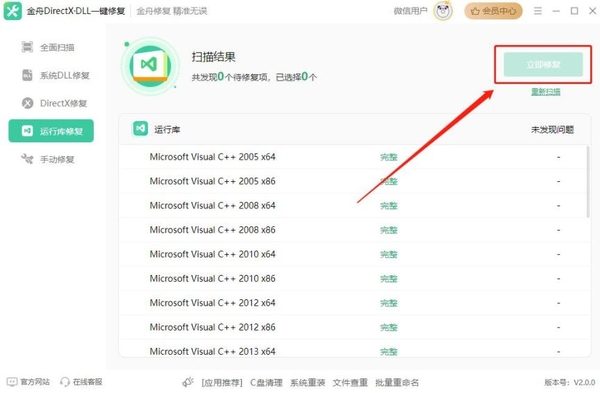Select the 运行库修复 tab

pos(51,131)
